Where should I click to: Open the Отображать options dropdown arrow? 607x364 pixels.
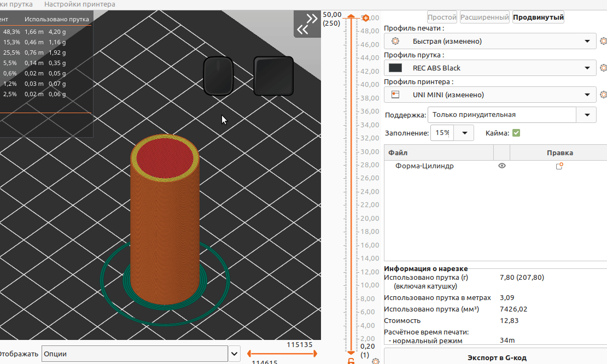pos(234,354)
